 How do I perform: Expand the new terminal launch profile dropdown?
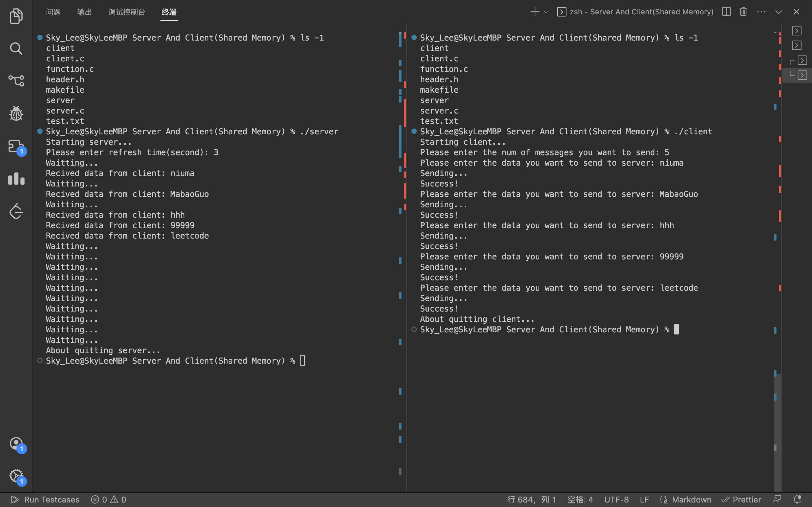coord(546,12)
